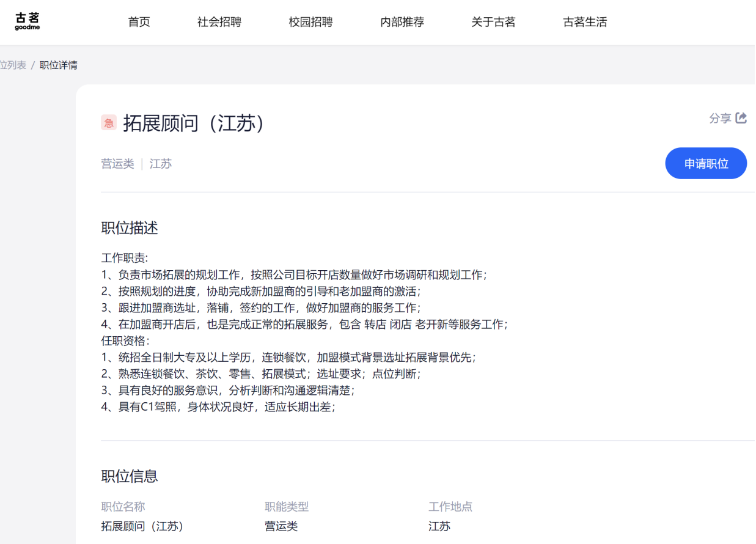Viewport: 756px width, 544px height.
Task: Open 内部推荐 in the navigation bar
Action: coord(402,22)
